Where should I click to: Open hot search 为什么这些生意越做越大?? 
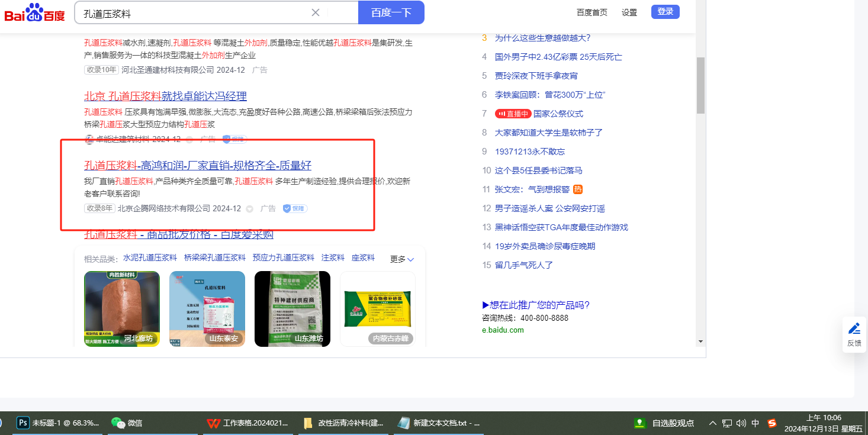542,38
